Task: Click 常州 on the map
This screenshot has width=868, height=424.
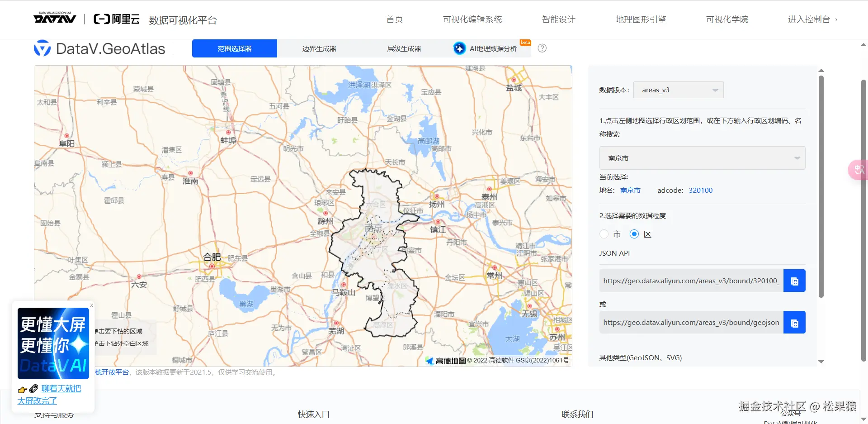Action: [x=495, y=276]
